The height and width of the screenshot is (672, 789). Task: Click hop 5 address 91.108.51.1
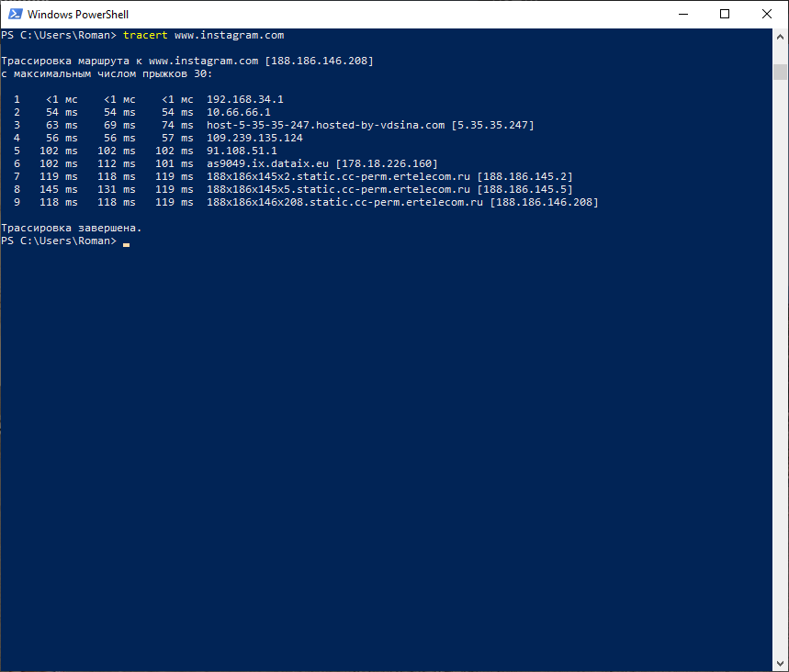(x=242, y=151)
